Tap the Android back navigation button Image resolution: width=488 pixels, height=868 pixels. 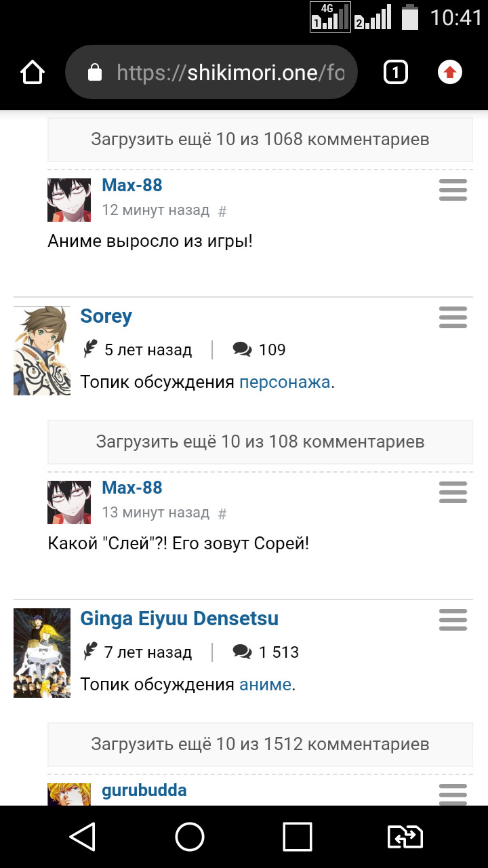point(83,837)
